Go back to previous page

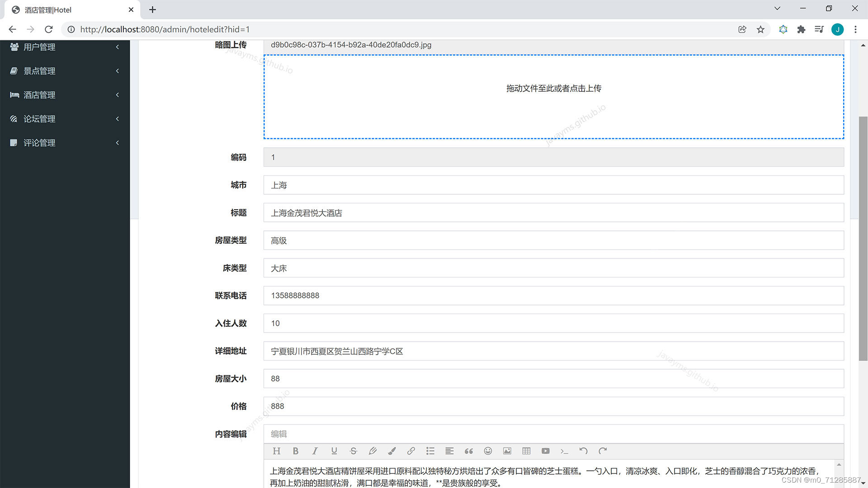point(13,29)
